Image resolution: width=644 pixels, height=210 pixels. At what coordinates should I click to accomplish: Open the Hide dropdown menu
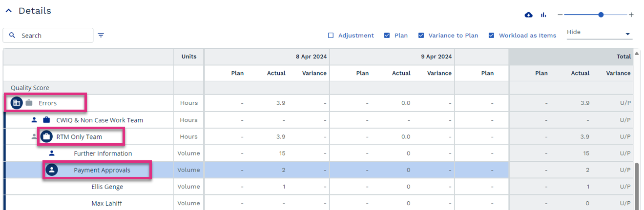599,33
